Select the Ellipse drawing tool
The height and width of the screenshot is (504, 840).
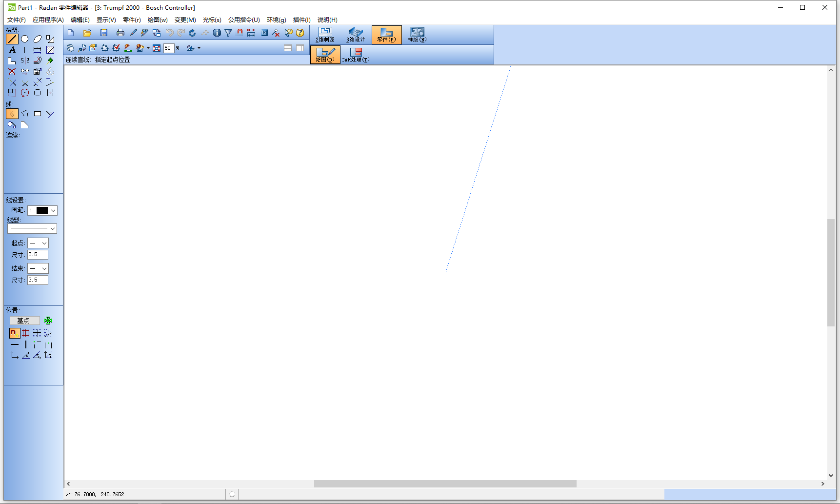tap(38, 39)
